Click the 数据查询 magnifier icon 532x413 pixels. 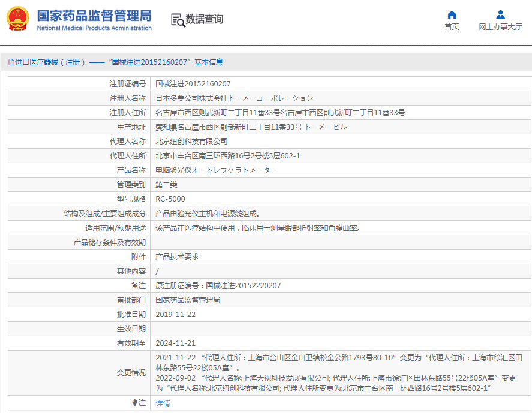(x=178, y=20)
